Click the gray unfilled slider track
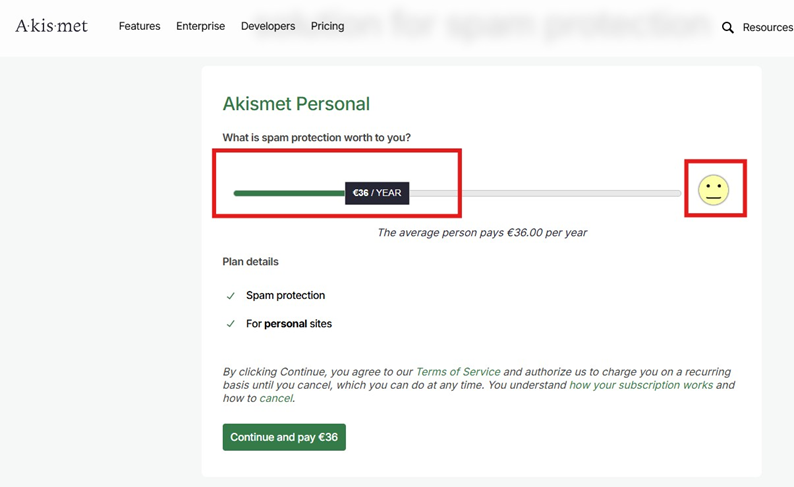The image size is (794, 487). click(x=545, y=193)
